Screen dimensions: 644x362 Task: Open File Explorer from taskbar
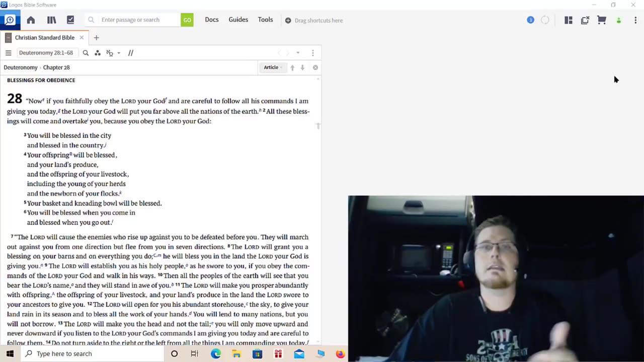pos(236,353)
